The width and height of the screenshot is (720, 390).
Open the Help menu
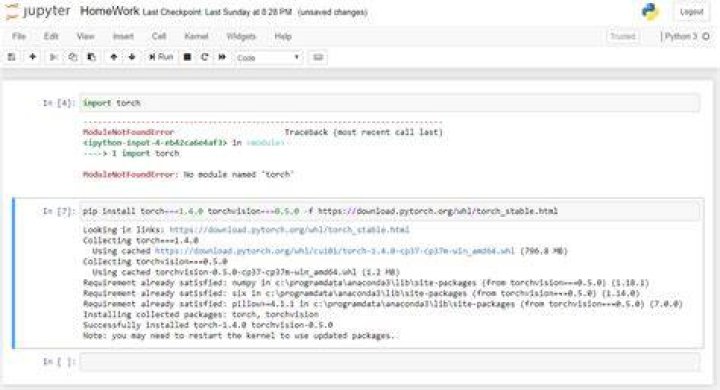point(283,36)
